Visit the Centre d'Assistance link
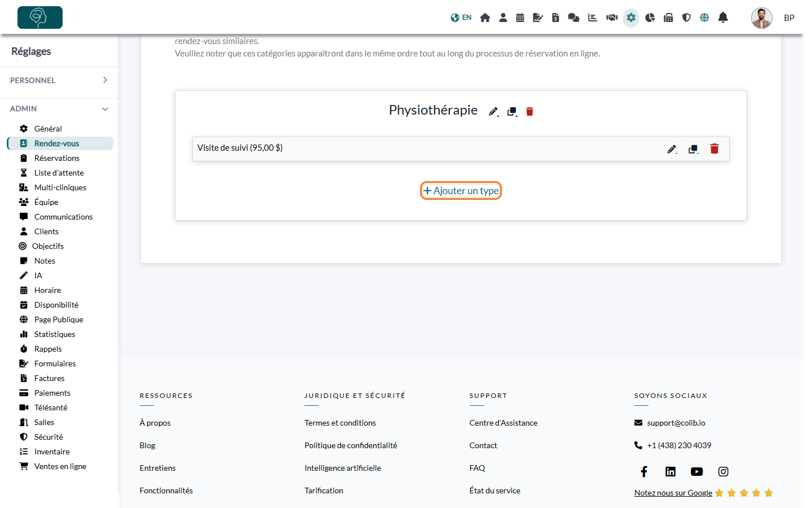The height and width of the screenshot is (508, 812). pyautogui.click(x=504, y=423)
